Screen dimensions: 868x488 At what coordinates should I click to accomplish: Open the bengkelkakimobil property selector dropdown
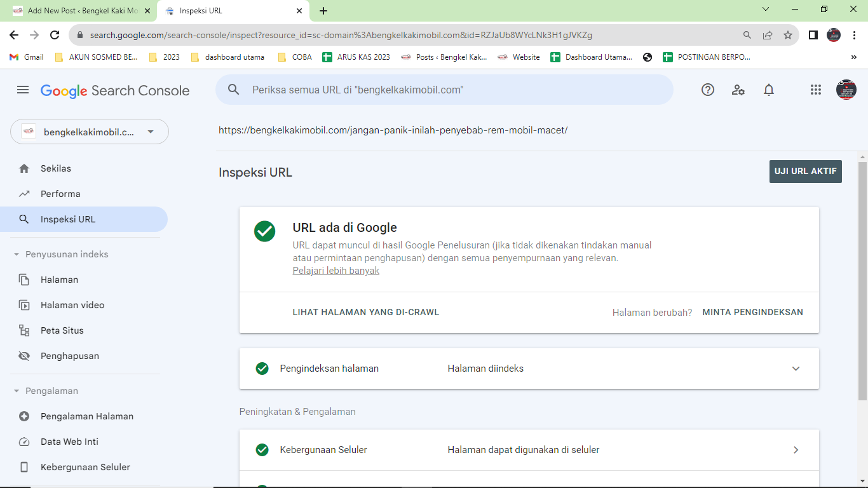[x=90, y=132]
